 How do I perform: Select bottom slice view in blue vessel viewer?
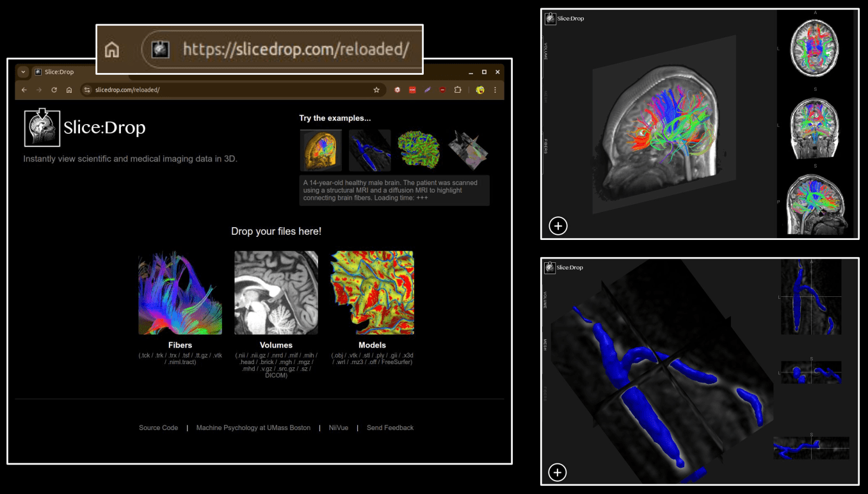click(811, 448)
